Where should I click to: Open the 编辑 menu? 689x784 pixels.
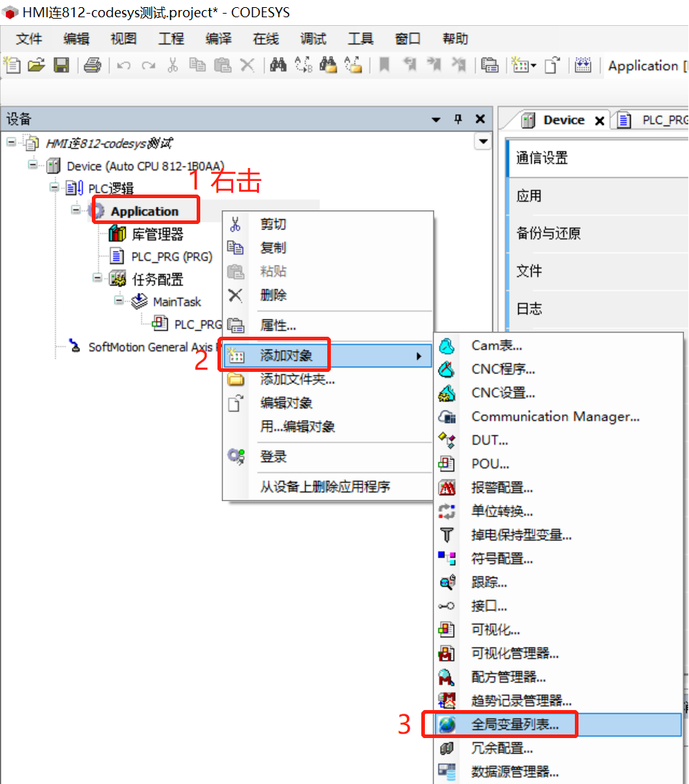[x=77, y=39]
